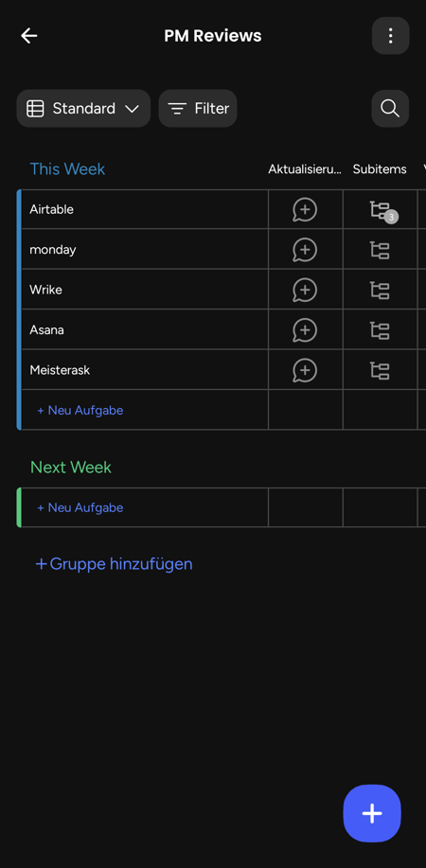Viewport: 426px width, 868px height.
Task: Select the Aktualisierungen column header
Action: pos(305,169)
